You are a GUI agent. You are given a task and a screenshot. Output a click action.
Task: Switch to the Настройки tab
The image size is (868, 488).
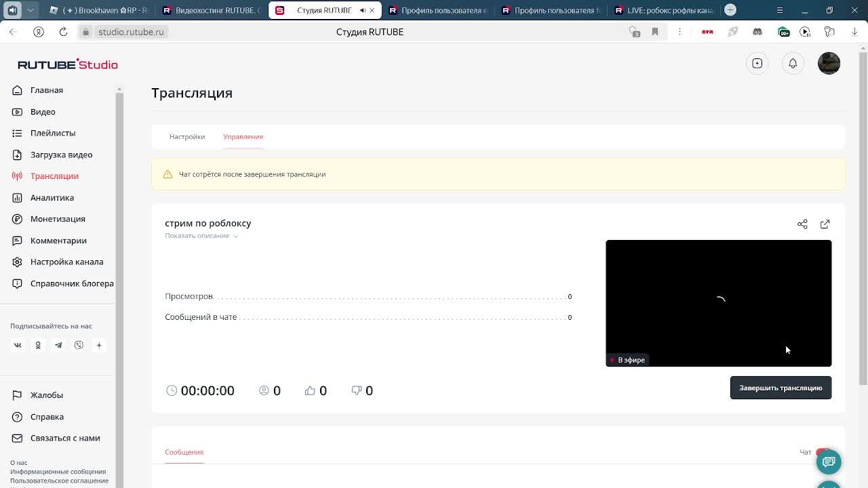[187, 137]
